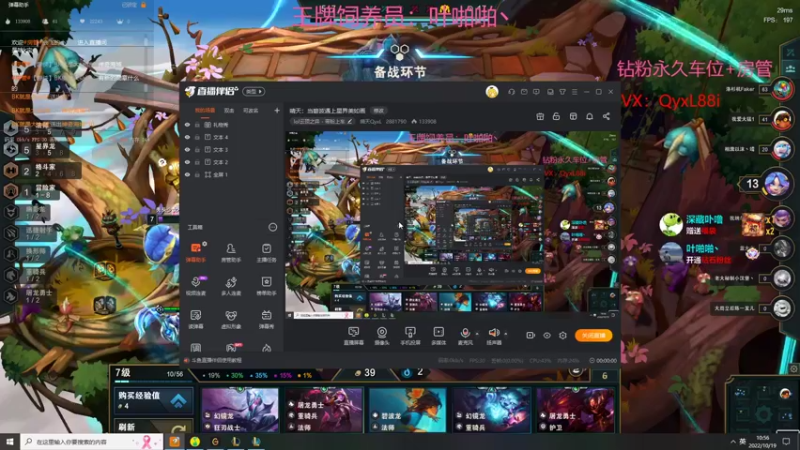Click the headset customer service icon

click(511, 92)
